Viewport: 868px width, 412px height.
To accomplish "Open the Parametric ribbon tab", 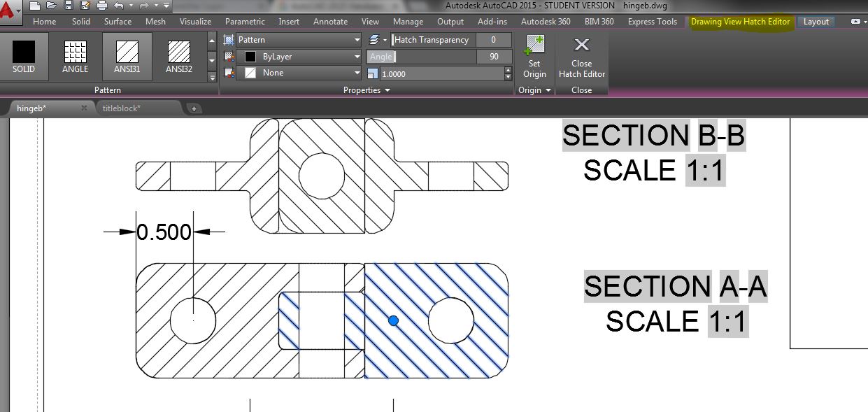I will click(245, 22).
